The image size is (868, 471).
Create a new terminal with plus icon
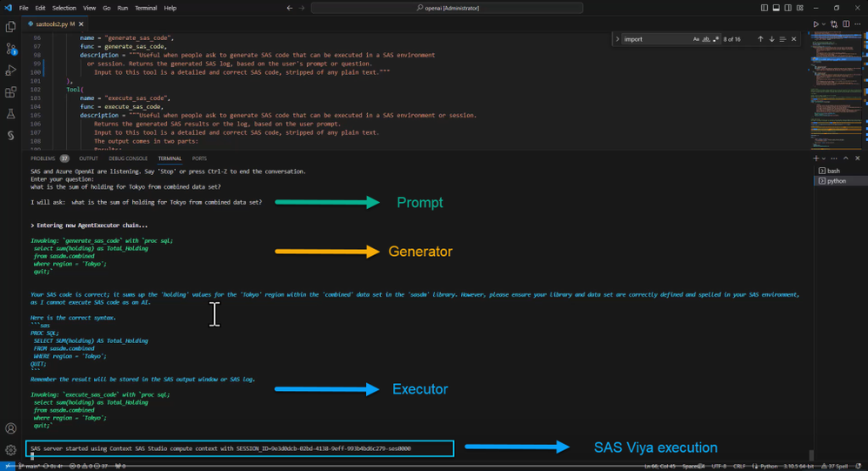[816, 158]
